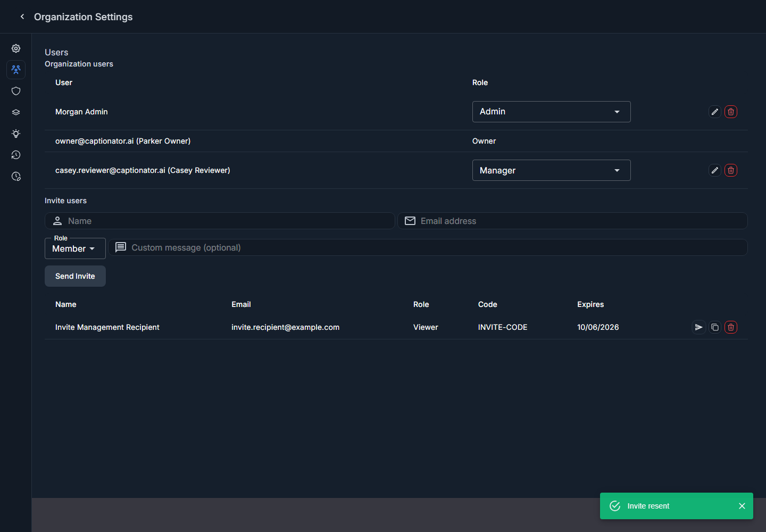Click the Code column header
The width and height of the screenshot is (766, 532).
(488, 304)
